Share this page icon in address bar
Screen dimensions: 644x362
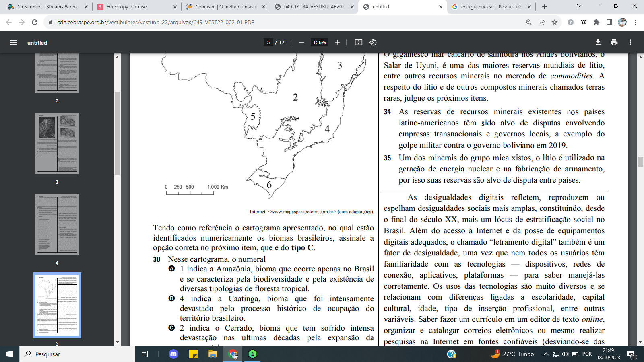click(x=542, y=22)
